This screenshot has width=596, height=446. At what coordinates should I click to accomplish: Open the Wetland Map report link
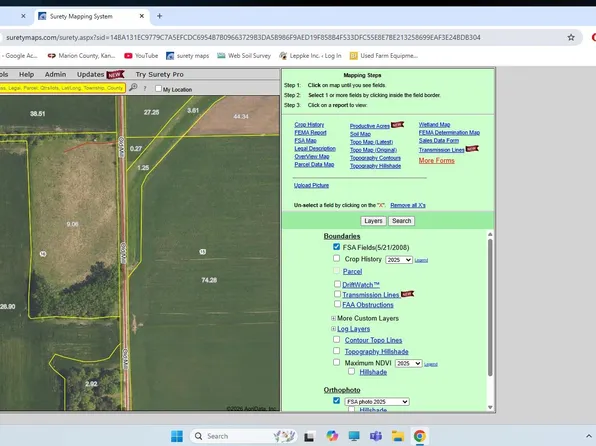[434, 125]
